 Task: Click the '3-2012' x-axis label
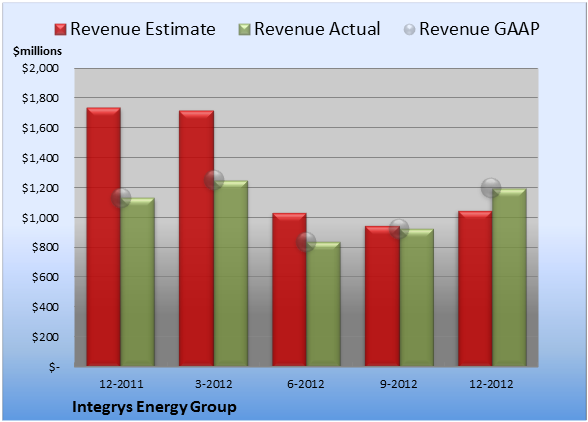click(214, 384)
